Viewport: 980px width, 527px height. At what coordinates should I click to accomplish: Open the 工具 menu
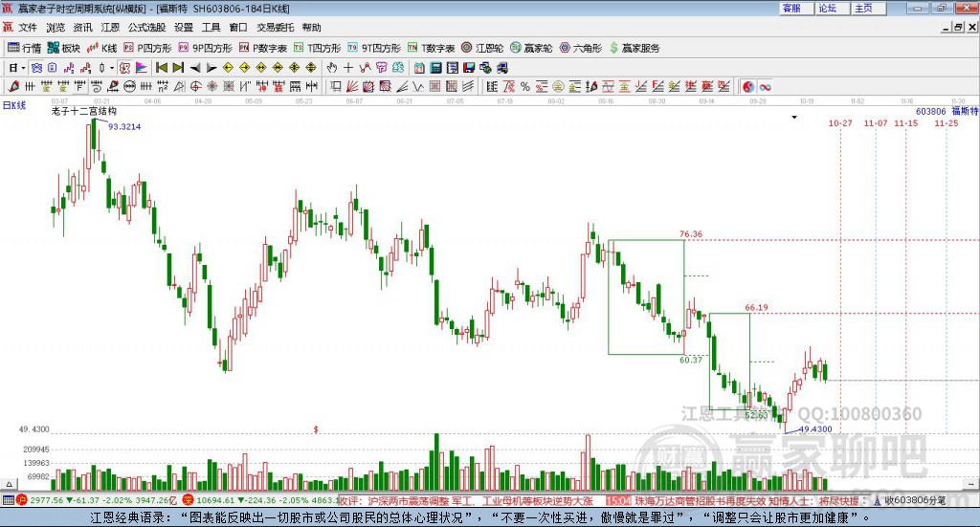pyautogui.click(x=211, y=28)
